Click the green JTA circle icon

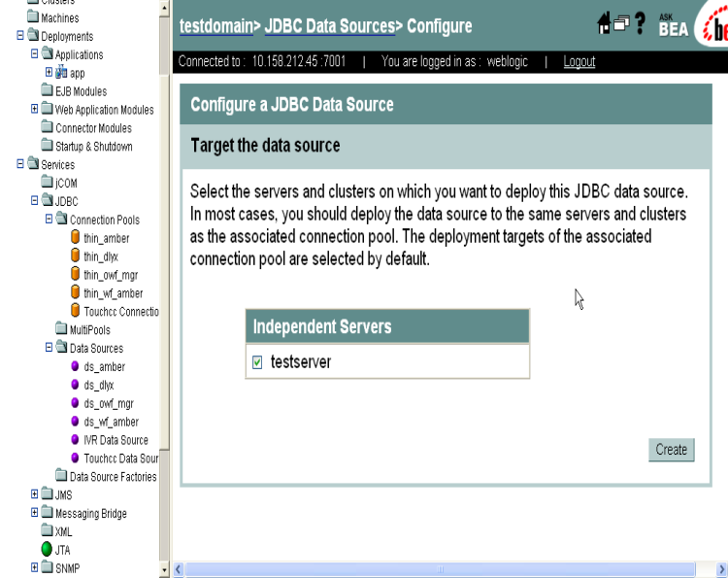(47, 549)
